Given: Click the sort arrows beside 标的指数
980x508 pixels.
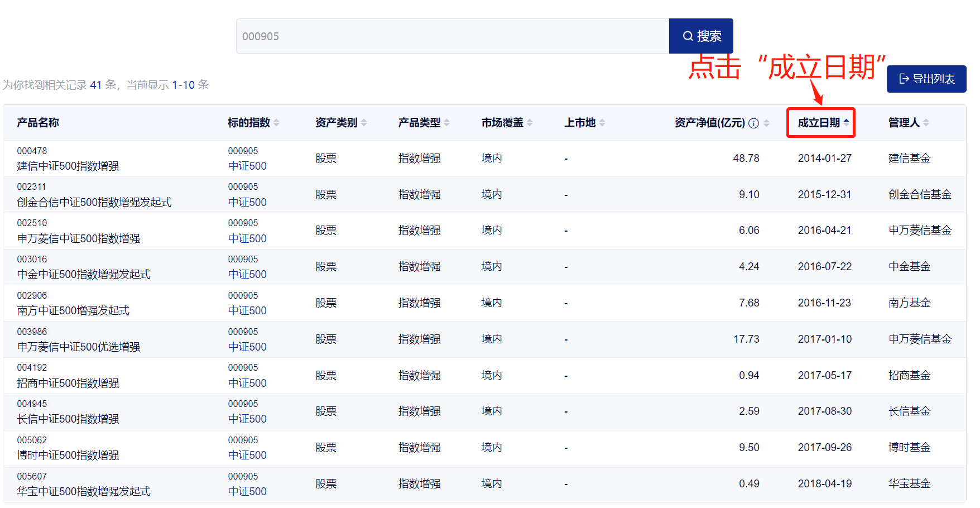Looking at the screenshot, I should tap(276, 123).
